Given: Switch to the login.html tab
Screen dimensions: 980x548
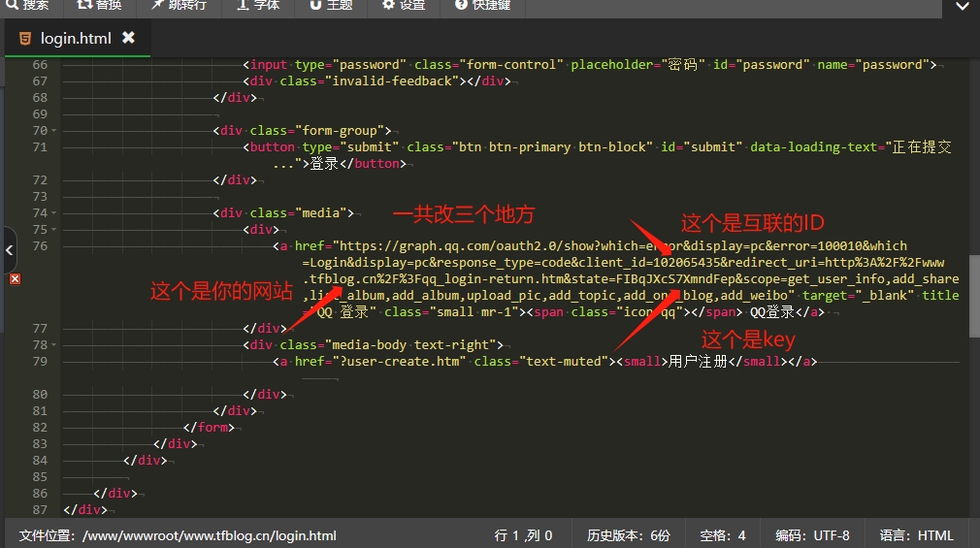Looking at the screenshot, I should coord(75,39).
